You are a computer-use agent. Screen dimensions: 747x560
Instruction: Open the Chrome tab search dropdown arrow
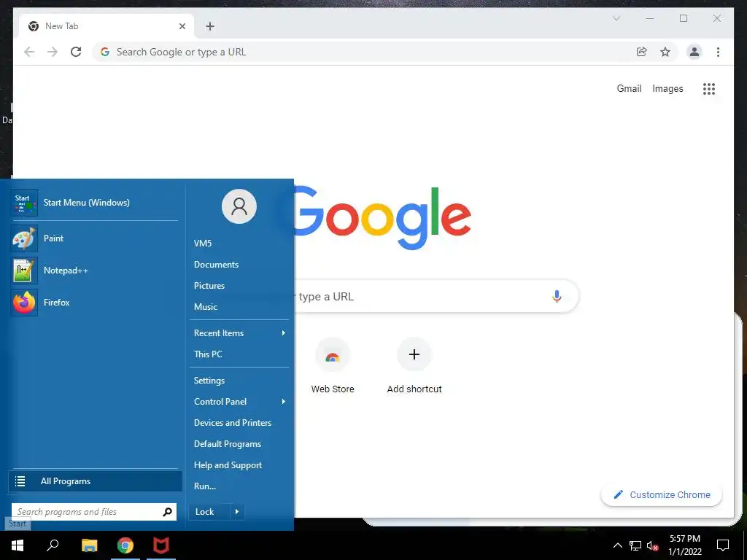(x=616, y=18)
